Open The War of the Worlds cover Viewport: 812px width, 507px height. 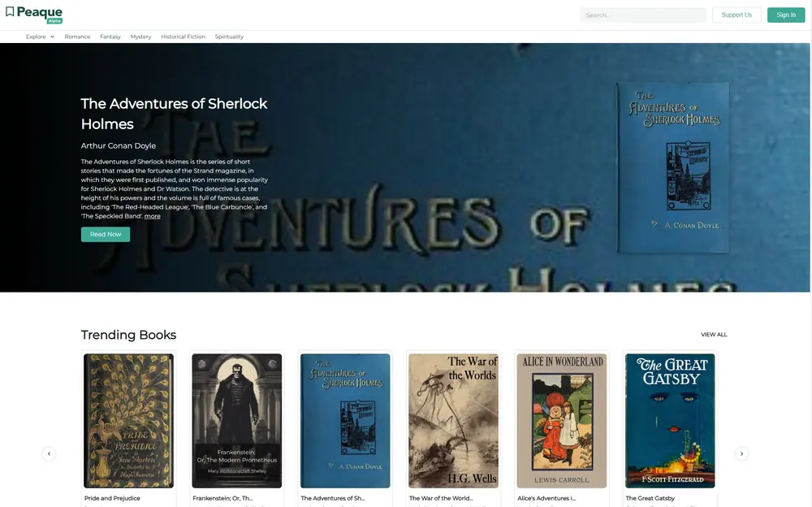coord(453,421)
